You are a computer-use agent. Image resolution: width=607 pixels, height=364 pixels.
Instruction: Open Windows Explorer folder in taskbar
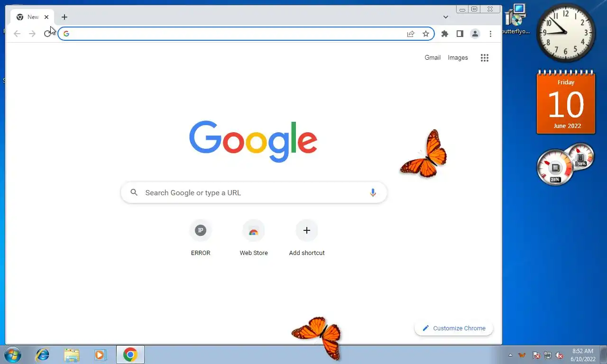tap(72, 355)
